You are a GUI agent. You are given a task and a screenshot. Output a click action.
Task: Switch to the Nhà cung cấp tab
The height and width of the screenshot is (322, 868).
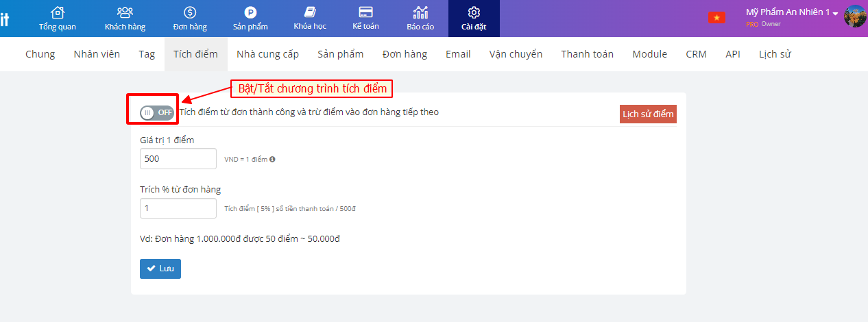coord(267,54)
